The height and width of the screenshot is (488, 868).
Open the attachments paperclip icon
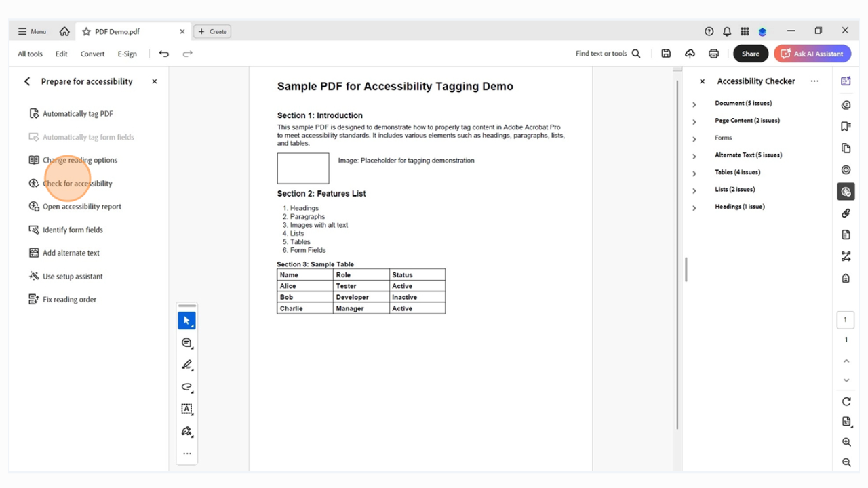tap(846, 213)
